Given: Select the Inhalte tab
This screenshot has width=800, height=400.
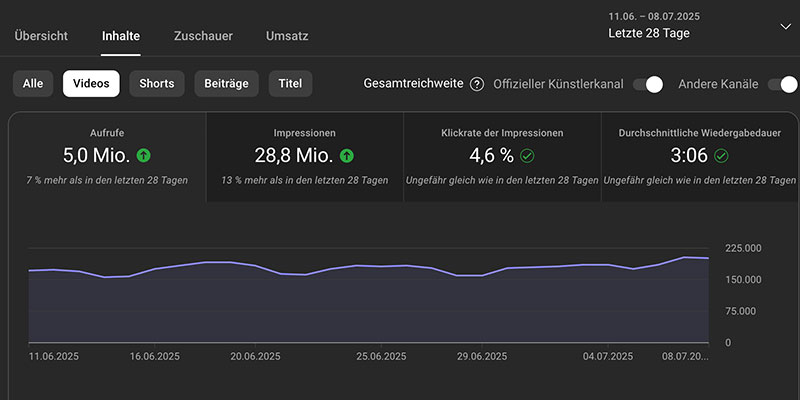Looking at the screenshot, I should [x=121, y=36].
